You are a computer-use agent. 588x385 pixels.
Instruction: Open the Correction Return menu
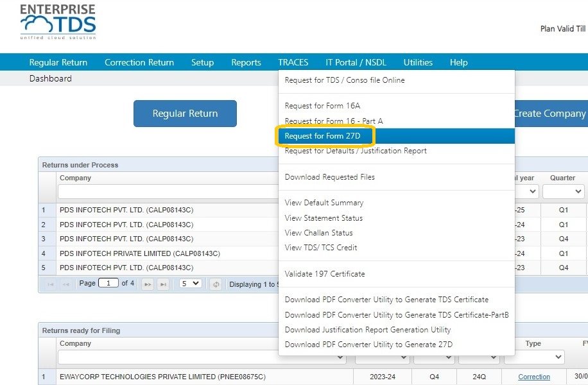[139, 62]
